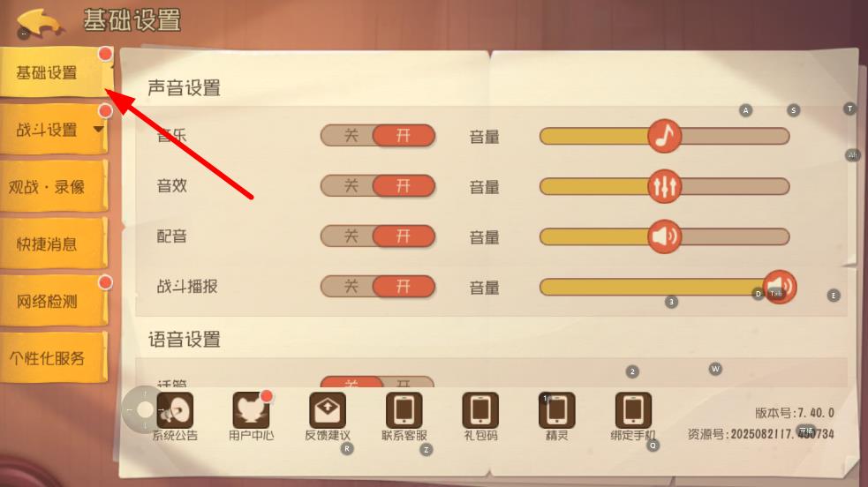
Task: Toggle the 配音 voice-over switch
Action: pyautogui.click(x=378, y=236)
